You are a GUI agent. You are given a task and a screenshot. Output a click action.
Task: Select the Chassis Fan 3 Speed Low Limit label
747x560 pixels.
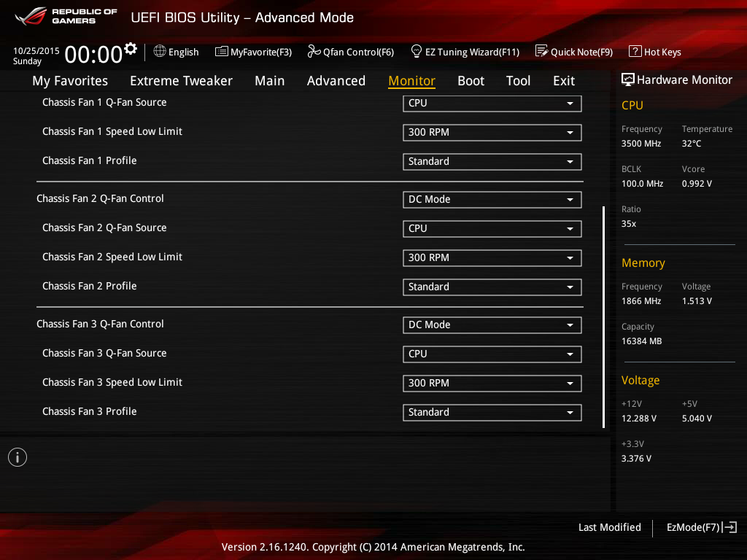tap(112, 382)
